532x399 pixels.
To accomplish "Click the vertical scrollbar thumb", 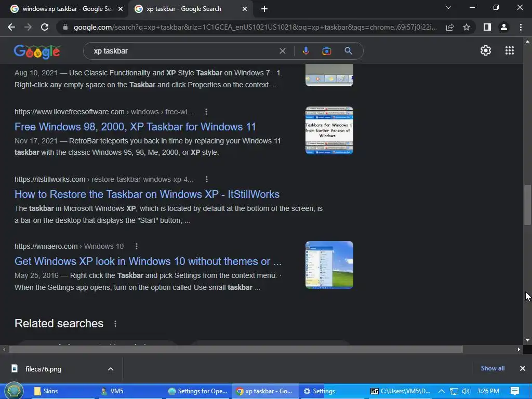I will coord(527,205).
